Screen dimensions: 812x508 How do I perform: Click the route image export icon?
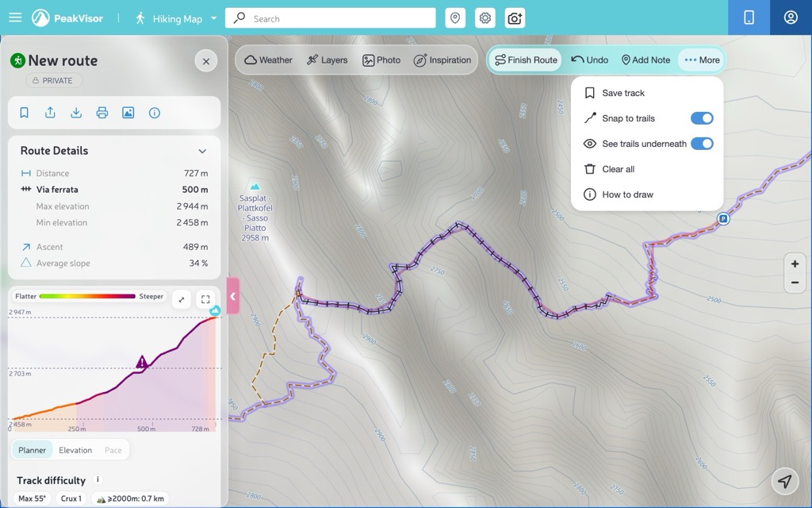pos(128,113)
